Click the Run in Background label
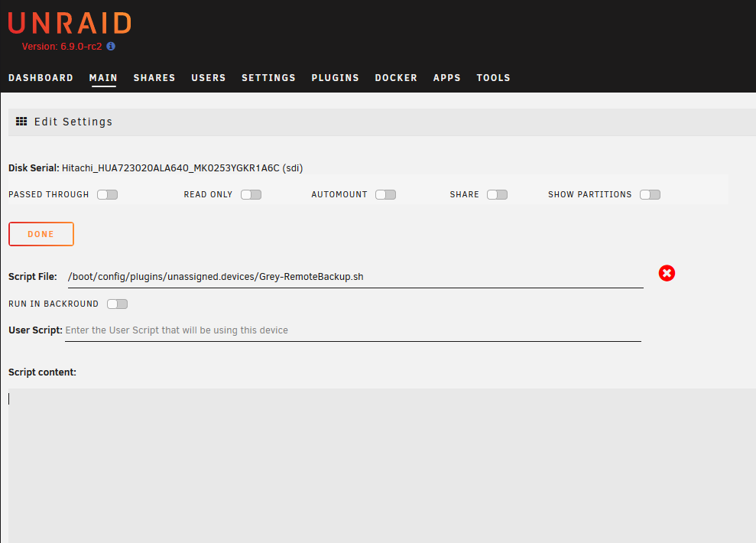Image resolution: width=756 pixels, height=543 pixels. click(x=54, y=304)
